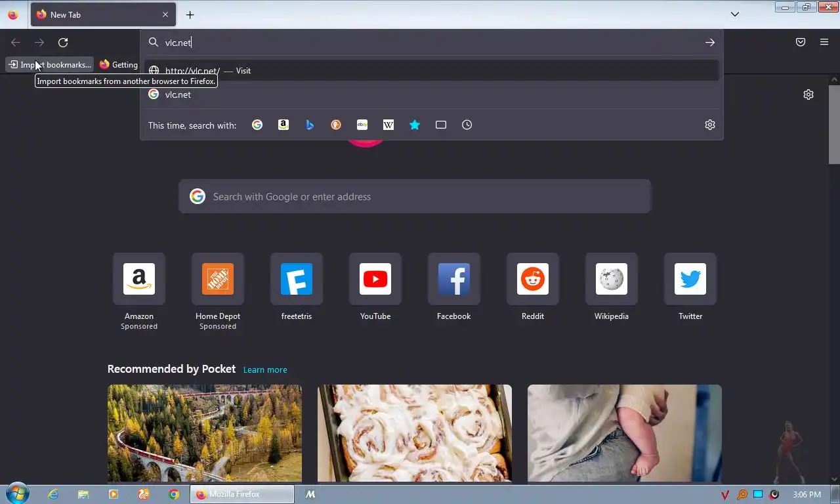Screen dimensions: 840x504
Task: Click the red V tray icon
Action: (725, 495)
